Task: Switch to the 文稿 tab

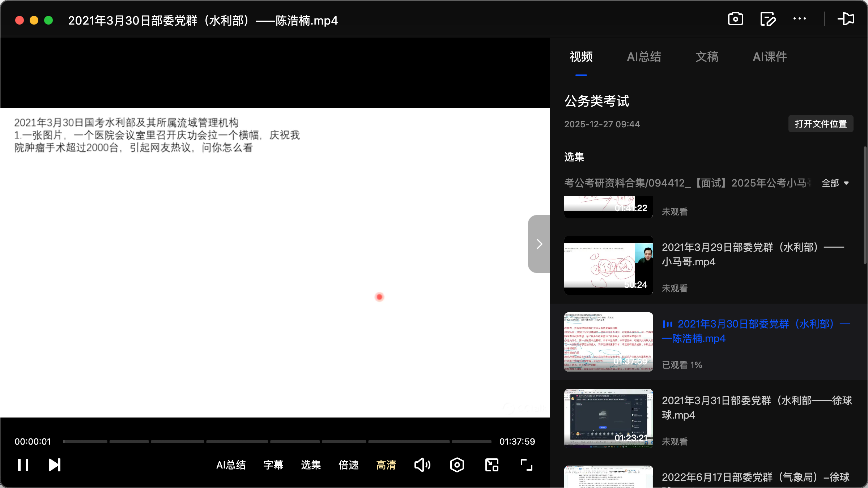Action: click(706, 57)
